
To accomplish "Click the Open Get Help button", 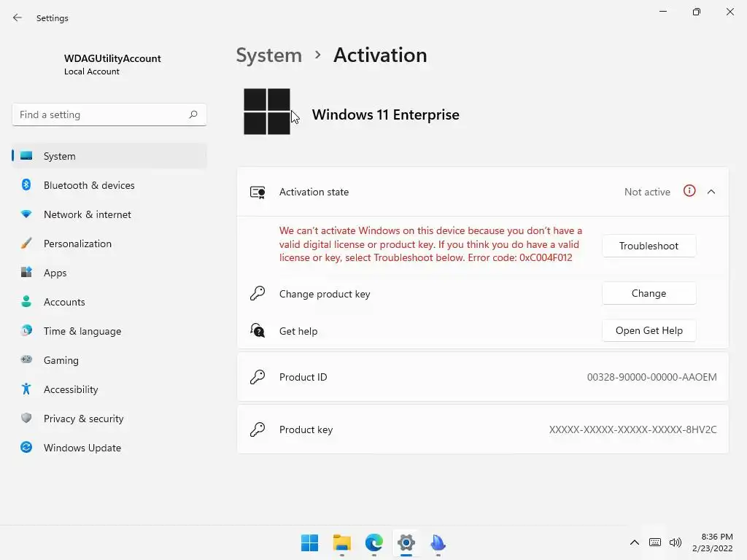I will [649, 330].
